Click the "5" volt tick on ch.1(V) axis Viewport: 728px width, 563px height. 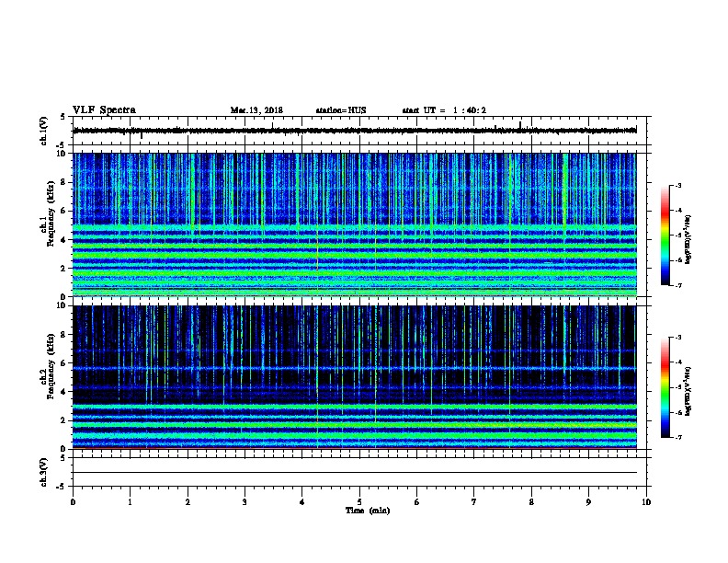pos(63,117)
